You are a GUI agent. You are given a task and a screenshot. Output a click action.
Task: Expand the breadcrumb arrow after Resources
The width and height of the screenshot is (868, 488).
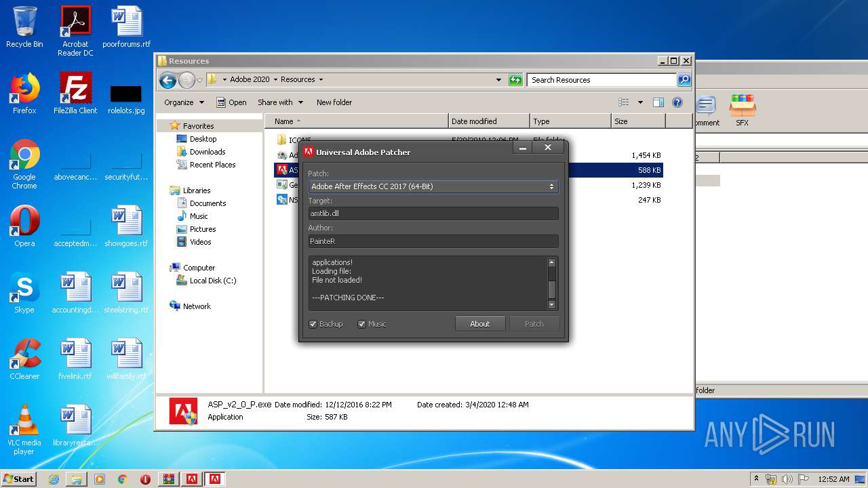pos(321,79)
